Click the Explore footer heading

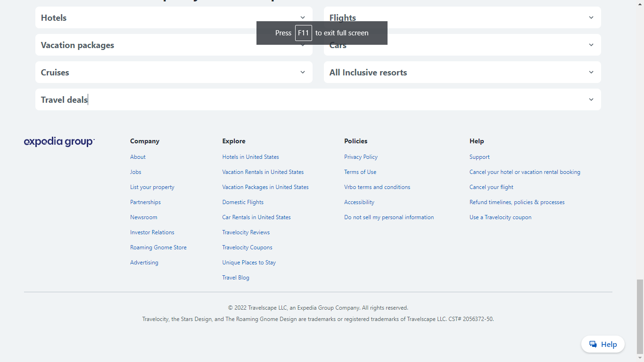coord(234,141)
